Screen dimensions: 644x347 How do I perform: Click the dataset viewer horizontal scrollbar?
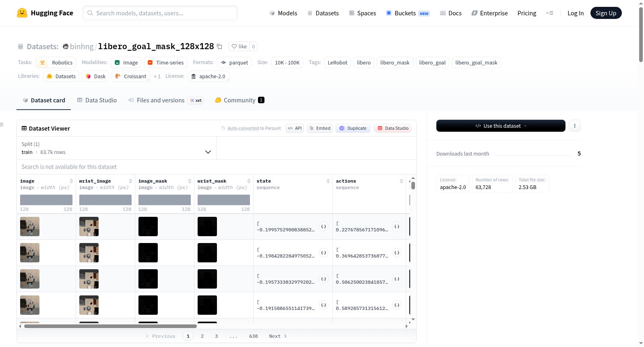110,326
